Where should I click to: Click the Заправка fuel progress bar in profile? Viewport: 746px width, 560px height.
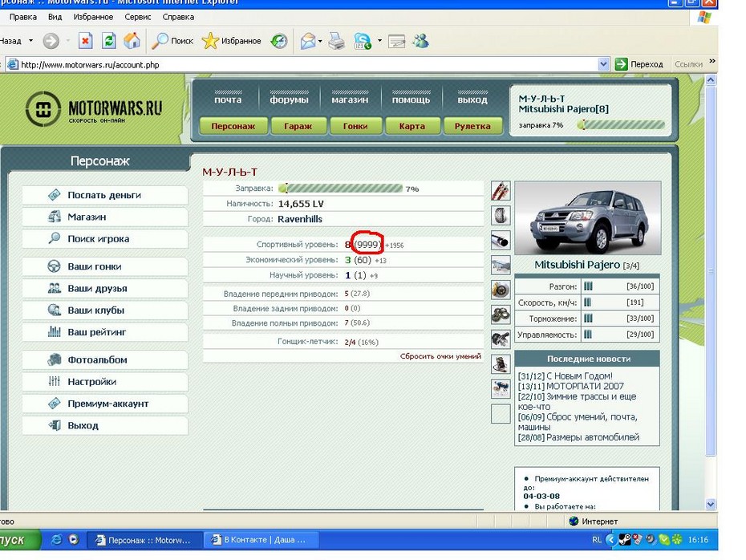pos(341,189)
